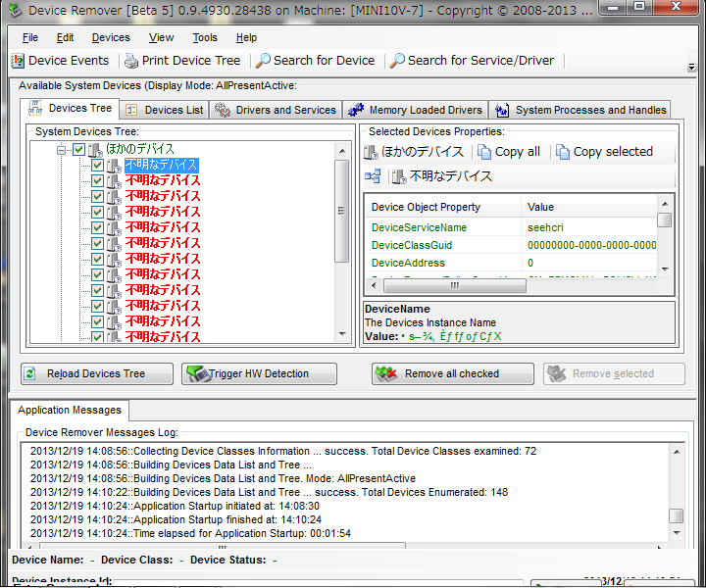Screen dimensions: 706x588
Task: Open the View menu
Action: [x=161, y=38]
